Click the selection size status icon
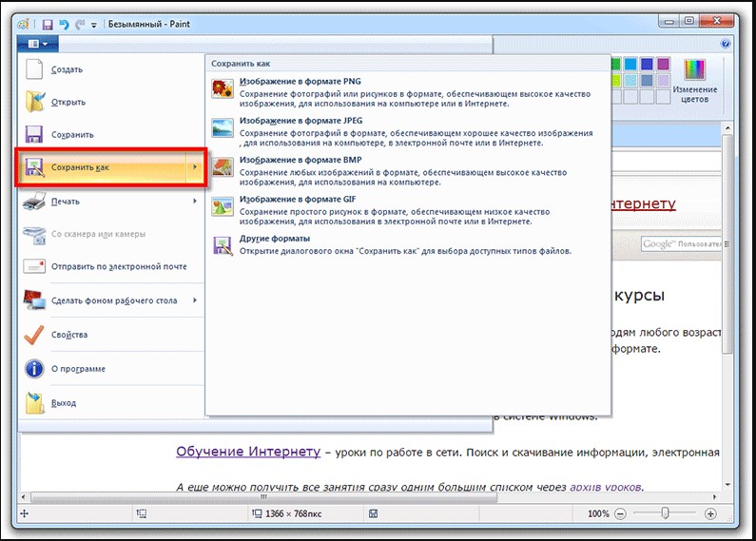This screenshot has width=756, height=541. (142, 513)
